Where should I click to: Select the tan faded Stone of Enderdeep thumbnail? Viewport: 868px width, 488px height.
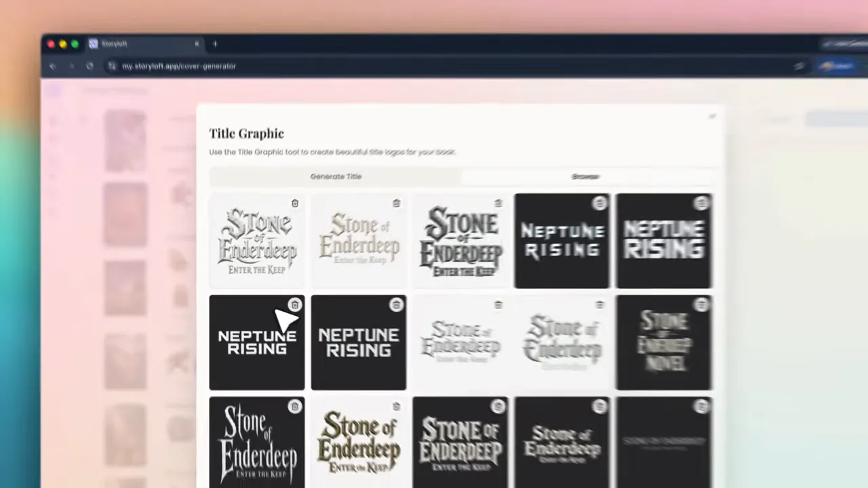point(359,241)
